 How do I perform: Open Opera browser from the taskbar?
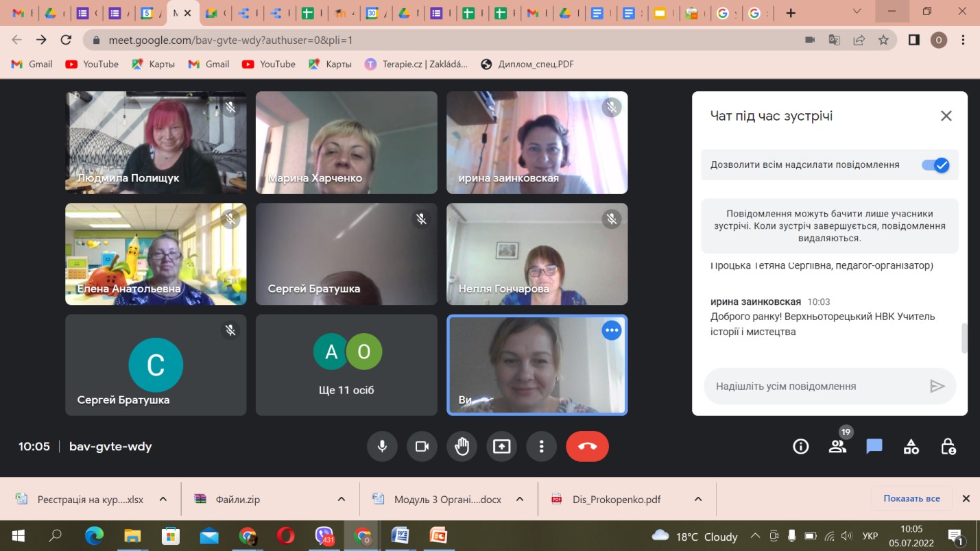coord(286,536)
